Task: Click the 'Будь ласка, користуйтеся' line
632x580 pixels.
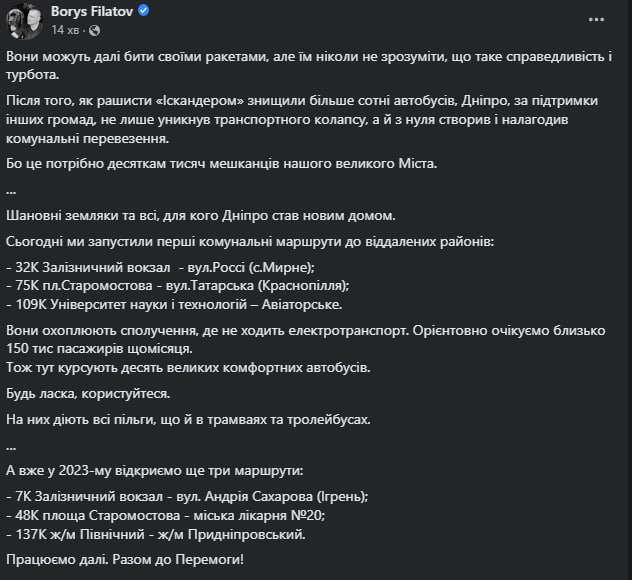Action: (x=88, y=393)
